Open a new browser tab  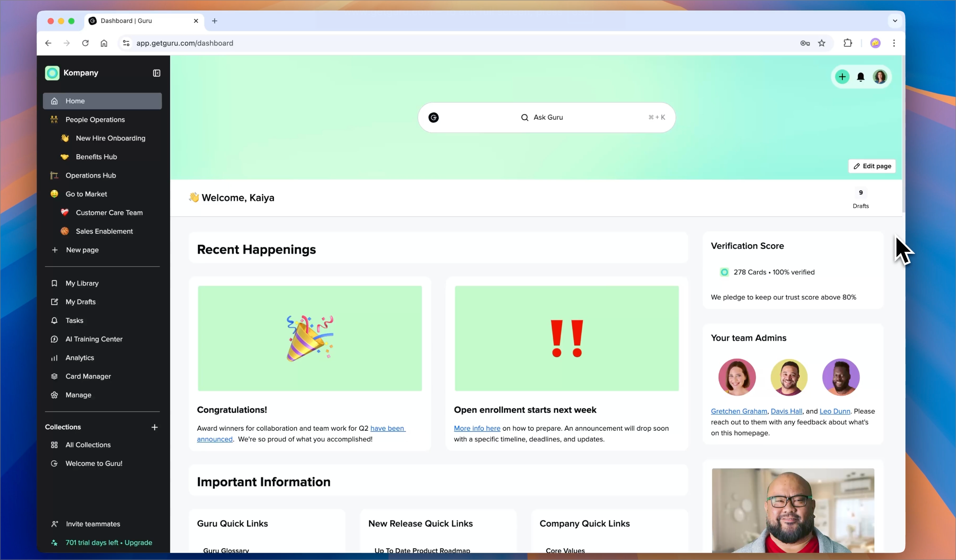point(215,21)
